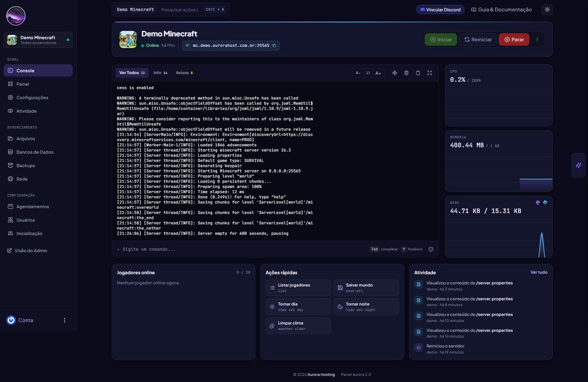
Task: Select Ver Todos console tab
Action: pyautogui.click(x=132, y=73)
